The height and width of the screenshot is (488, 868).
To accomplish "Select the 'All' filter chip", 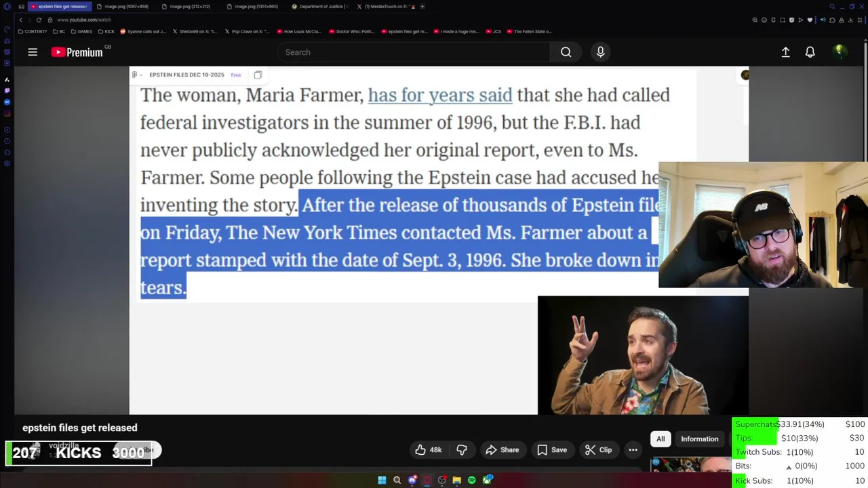I will pyautogui.click(x=660, y=439).
